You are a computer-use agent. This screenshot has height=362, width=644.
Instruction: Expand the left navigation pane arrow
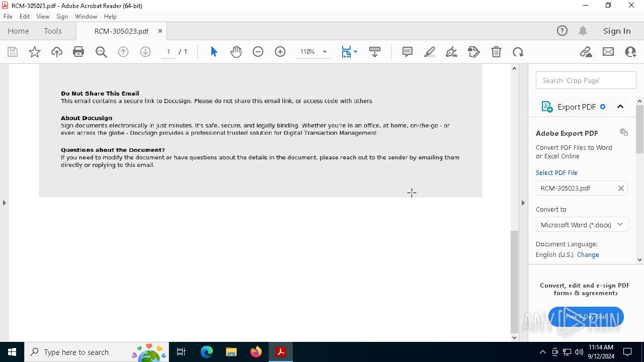(x=4, y=203)
